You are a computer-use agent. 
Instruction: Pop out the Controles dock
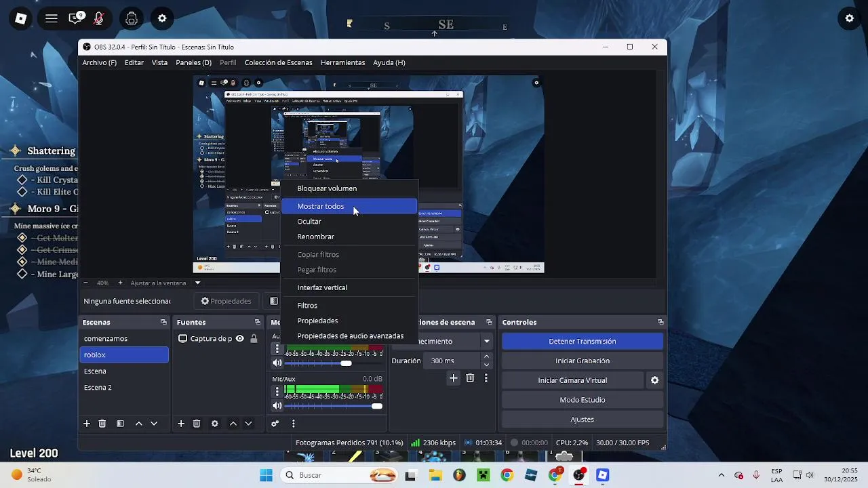[x=660, y=322]
